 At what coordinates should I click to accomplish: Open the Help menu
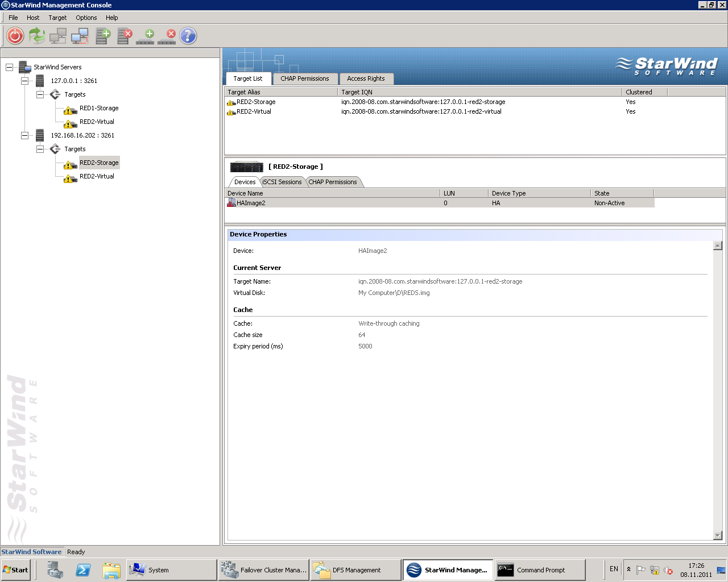point(112,18)
